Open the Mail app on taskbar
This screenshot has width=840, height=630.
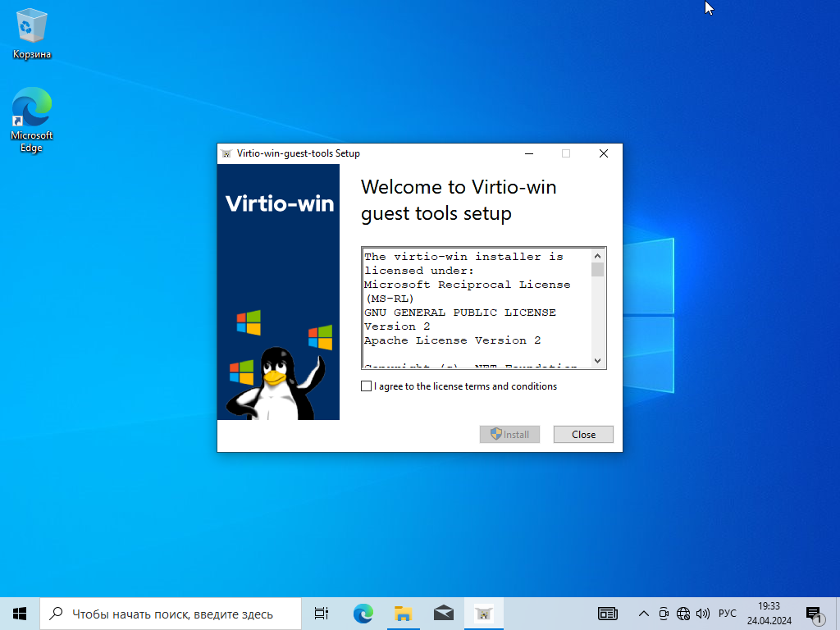coord(443,614)
